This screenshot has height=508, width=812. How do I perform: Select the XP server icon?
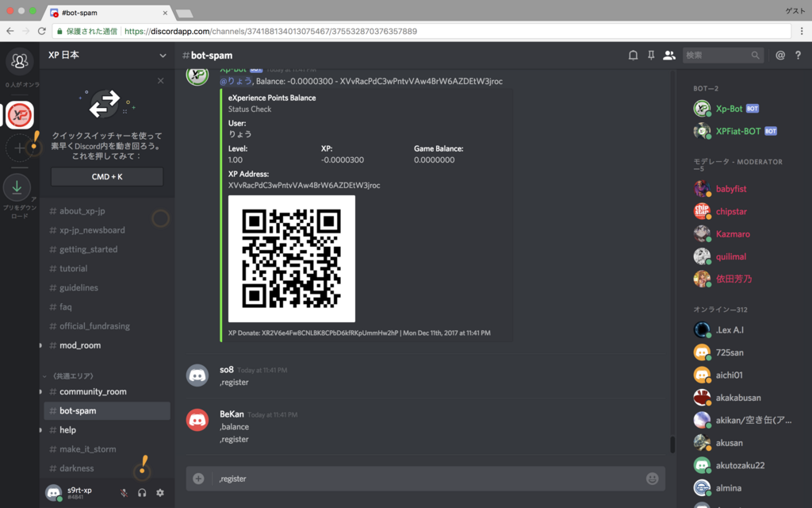(20, 115)
